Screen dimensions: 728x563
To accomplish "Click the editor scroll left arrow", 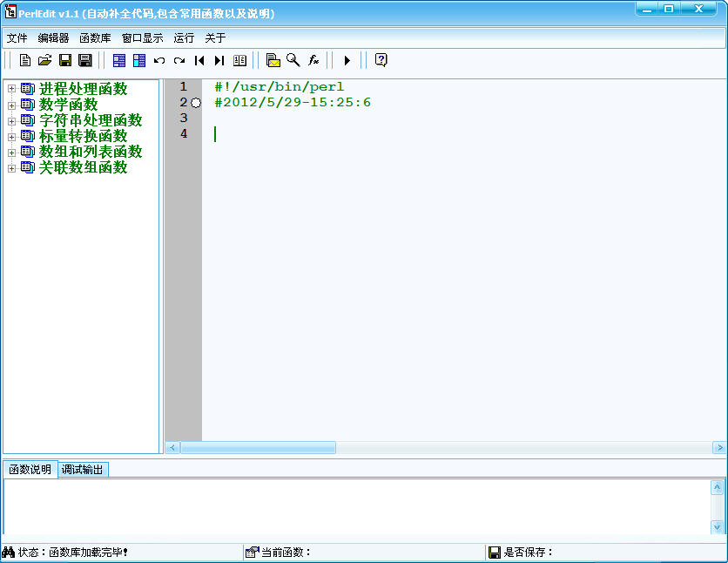I will [x=172, y=448].
